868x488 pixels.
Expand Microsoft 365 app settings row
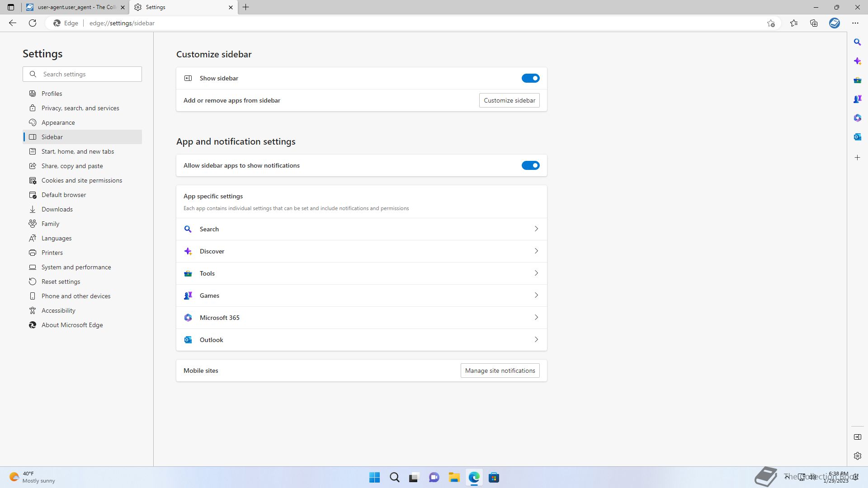click(361, 318)
